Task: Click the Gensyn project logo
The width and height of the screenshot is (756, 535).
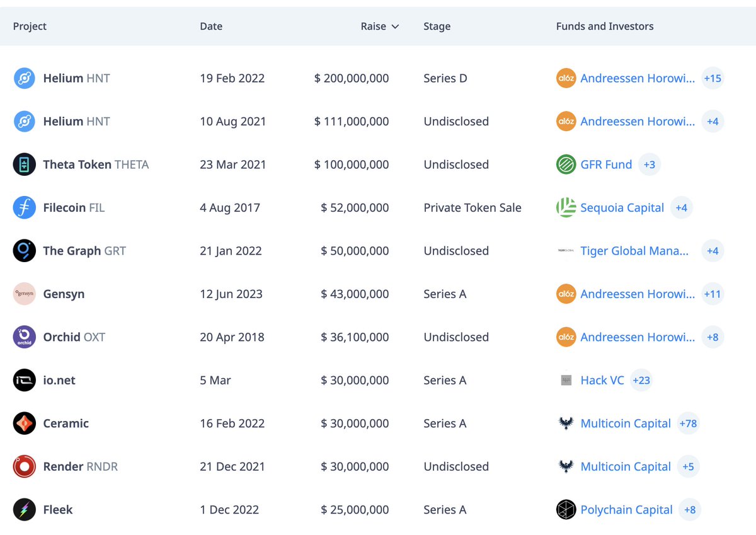Action: point(25,294)
